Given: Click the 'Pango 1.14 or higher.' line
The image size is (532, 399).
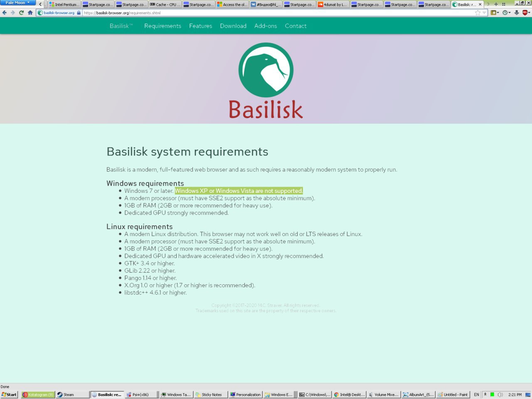Looking at the screenshot, I should click(x=150, y=278).
